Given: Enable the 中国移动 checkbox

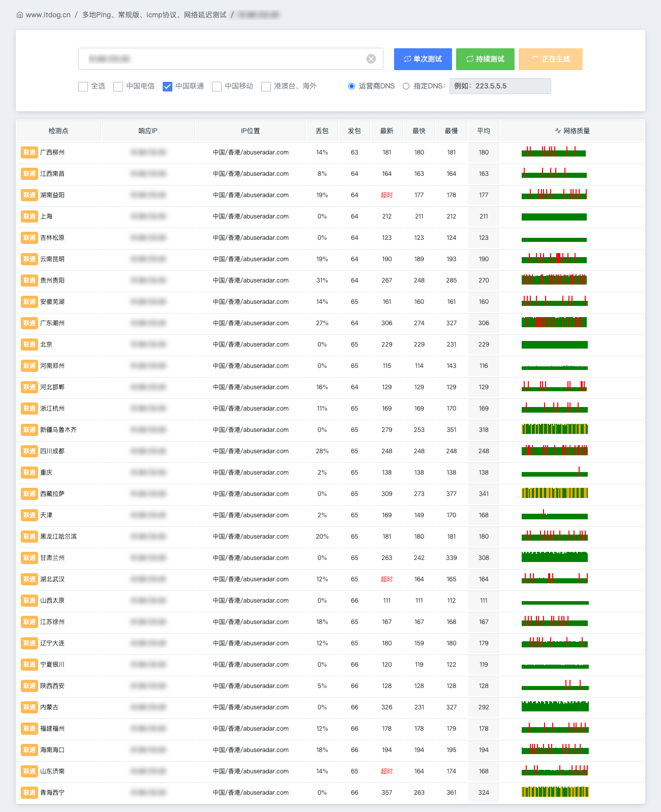Looking at the screenshot, I should click(217, 86).
